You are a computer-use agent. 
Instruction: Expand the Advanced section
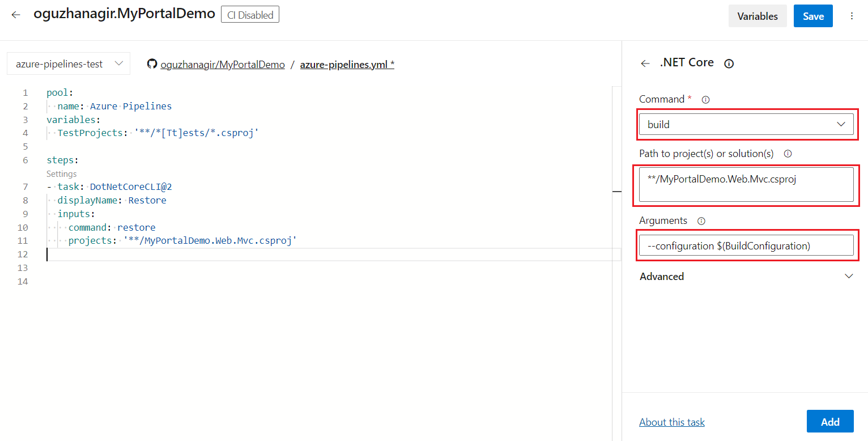746,276
